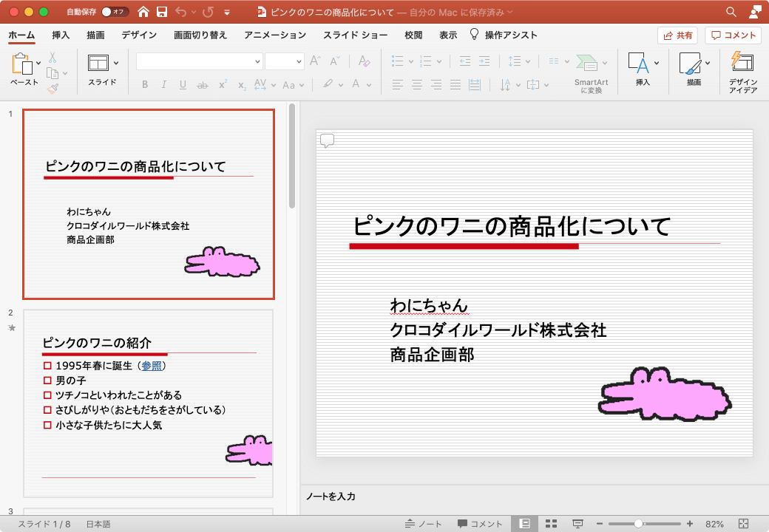The width and height of the screenshot is (769, 532).
Task: Open search with the magnifier icon
Action: (x=731, y=12)
